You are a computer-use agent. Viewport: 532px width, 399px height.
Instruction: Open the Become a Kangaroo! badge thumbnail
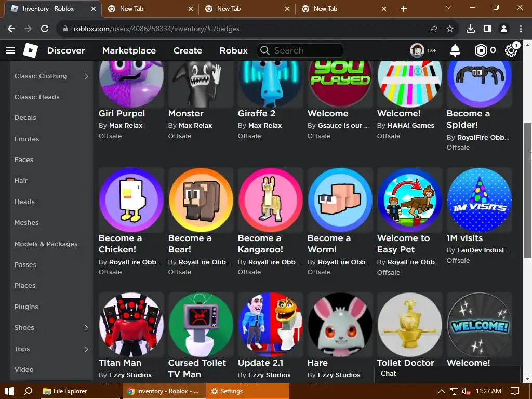[x=270, y=200]
